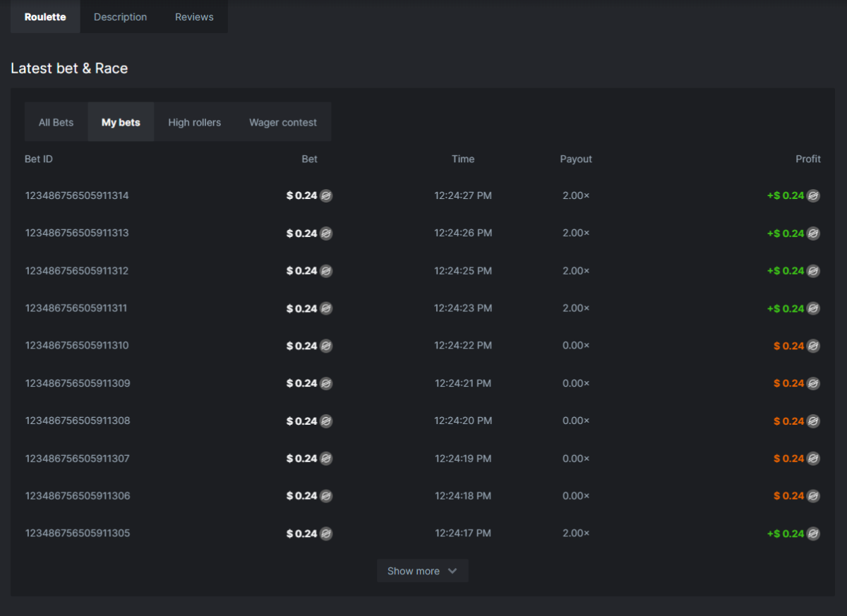Click coin icon beside bet in 12:24:27 PM row

326,195
